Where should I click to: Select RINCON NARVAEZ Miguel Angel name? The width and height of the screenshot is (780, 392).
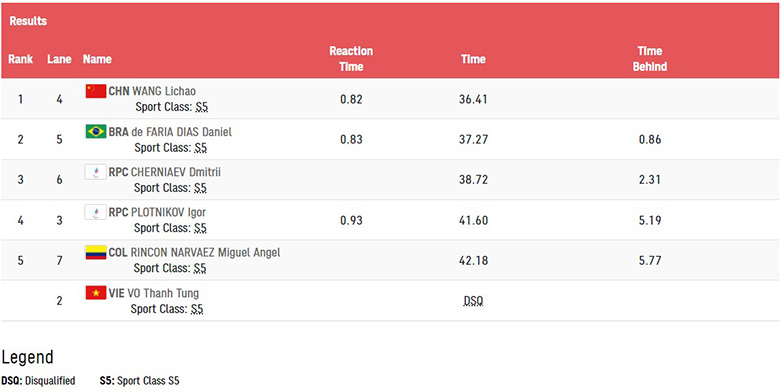[x=205, y=253]
